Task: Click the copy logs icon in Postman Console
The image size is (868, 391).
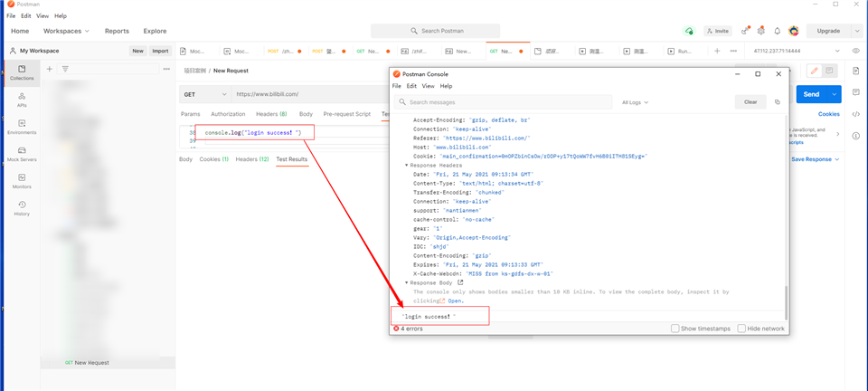Action: click(x=778, y=102)
